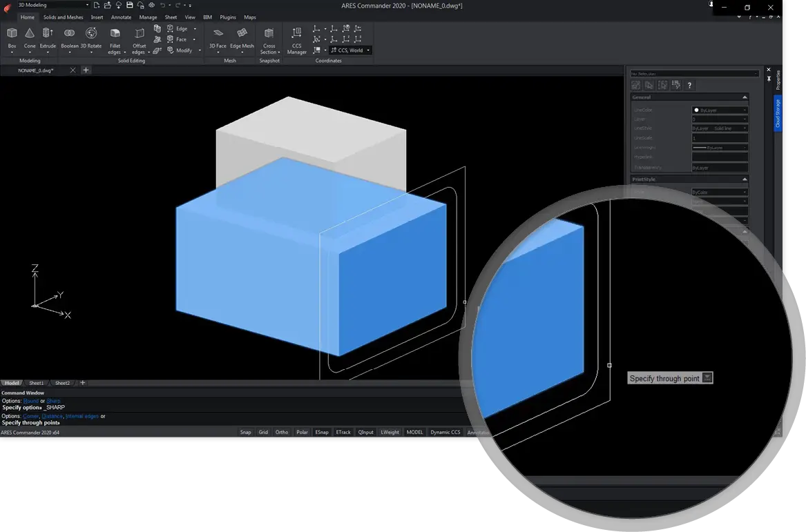Pin the Properties panel with pushpin icon
The width and height of the screenshot is (806, 532).
(769, 79)
